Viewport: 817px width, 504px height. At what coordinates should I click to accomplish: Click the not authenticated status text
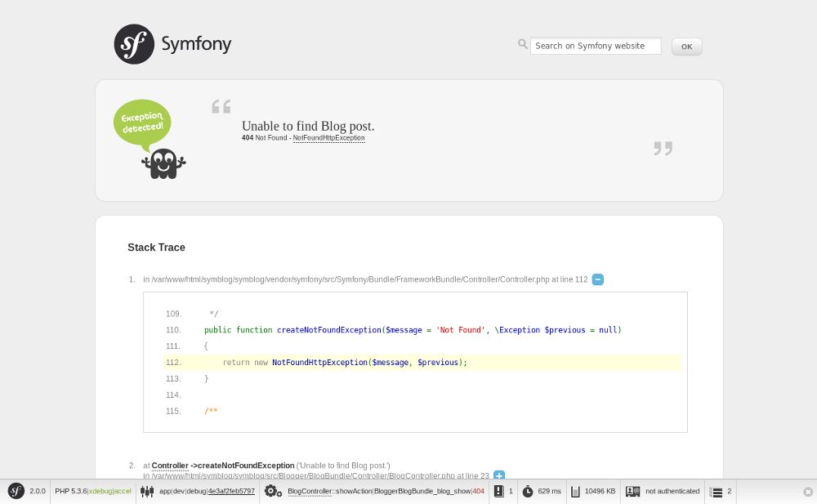(672, 491)
